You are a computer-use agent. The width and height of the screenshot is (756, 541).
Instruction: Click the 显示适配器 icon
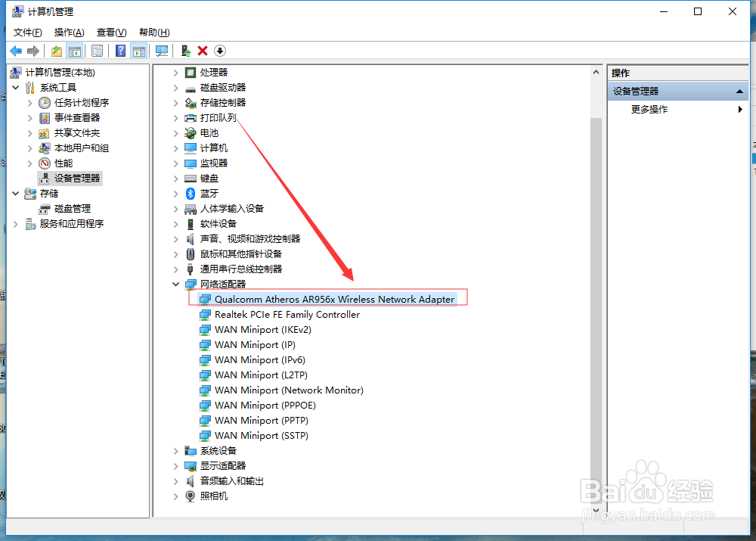point(191,465)
